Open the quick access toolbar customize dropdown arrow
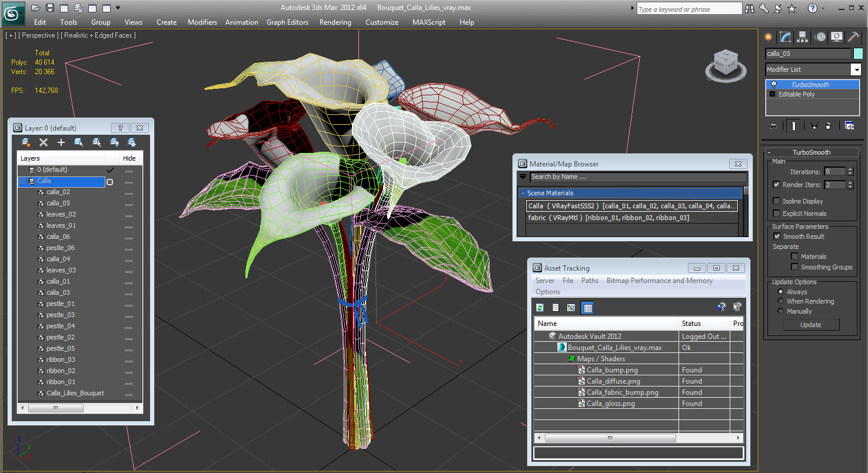Image resolution: width=868 pixels, height=473 pixels. coord(118,8)
